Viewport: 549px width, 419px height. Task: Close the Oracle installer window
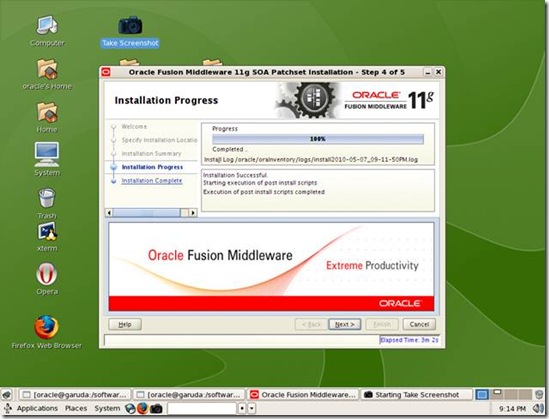click(x=438, y=72)
